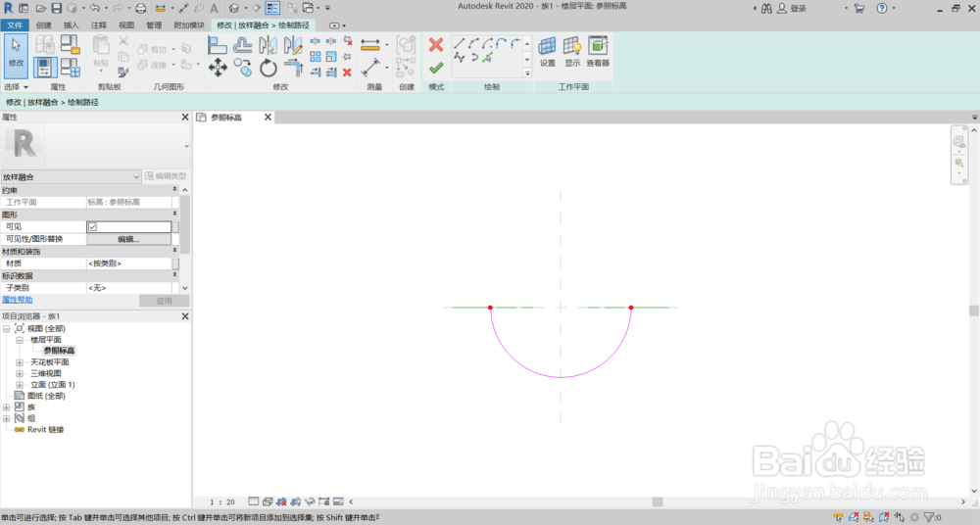Switch to the 视图 (View) ribbon tab
The width and height of the screenshot is (980, 525).
126,25
